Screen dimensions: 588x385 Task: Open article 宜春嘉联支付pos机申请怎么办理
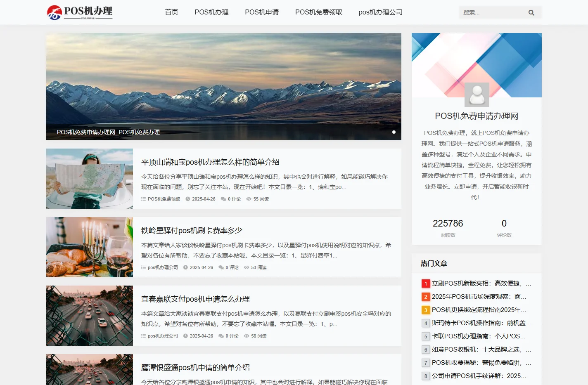click(195, 299)
